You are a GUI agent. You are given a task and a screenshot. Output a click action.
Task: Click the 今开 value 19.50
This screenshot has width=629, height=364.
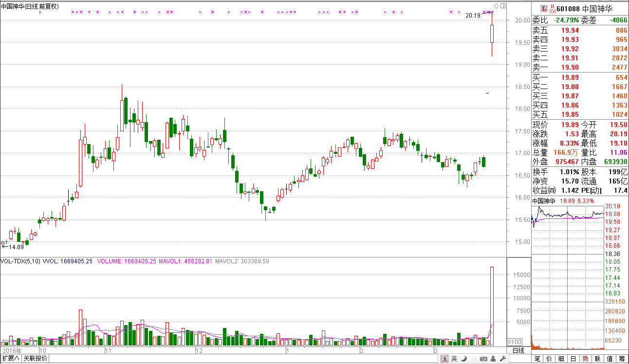coord(619,125)
